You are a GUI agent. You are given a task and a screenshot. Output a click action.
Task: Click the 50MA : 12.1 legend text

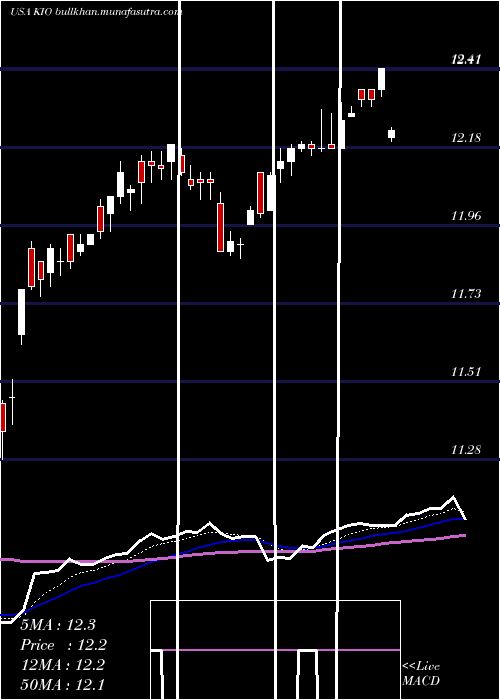coord(63,684)
